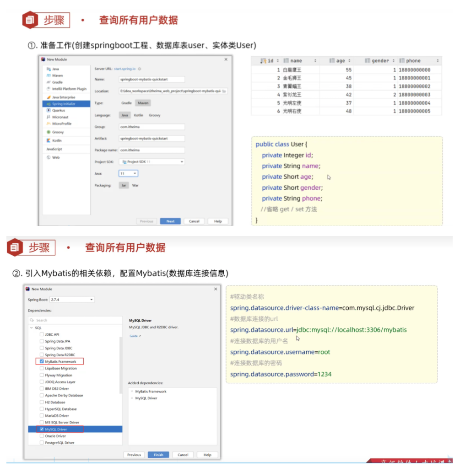Viewport: 476px width, 467px height.
Task: Check the H2 Database dependency
Action: point(42,402)
